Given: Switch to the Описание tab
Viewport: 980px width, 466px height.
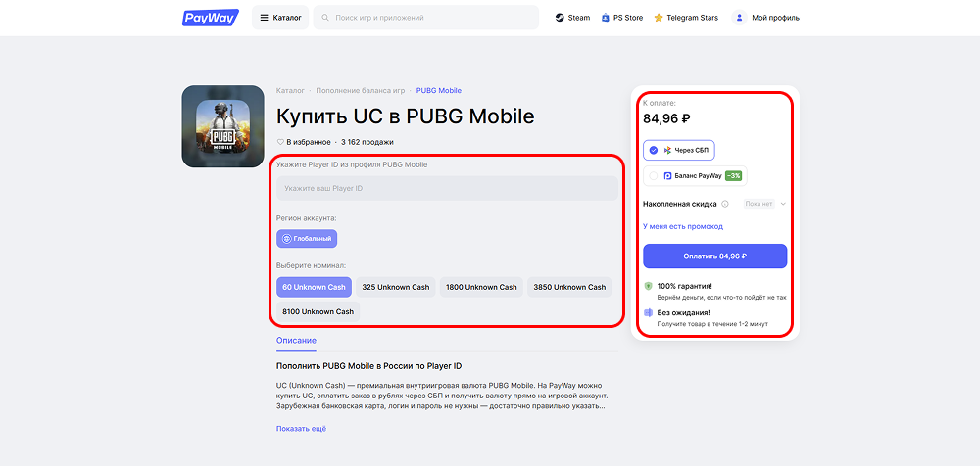Looking at the screenshot, I should pos(296,341).
